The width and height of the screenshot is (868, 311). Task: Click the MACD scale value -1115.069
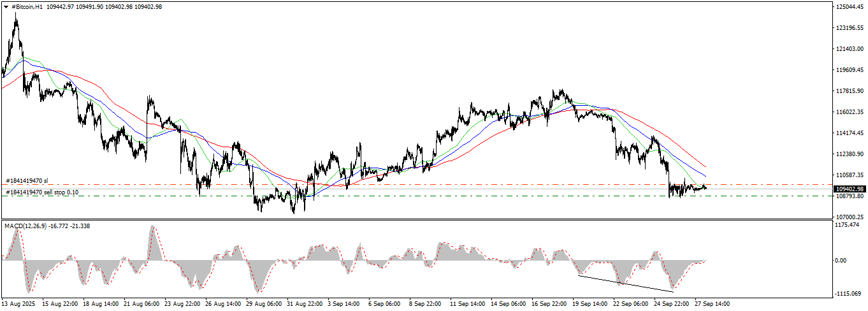point(848,294)
